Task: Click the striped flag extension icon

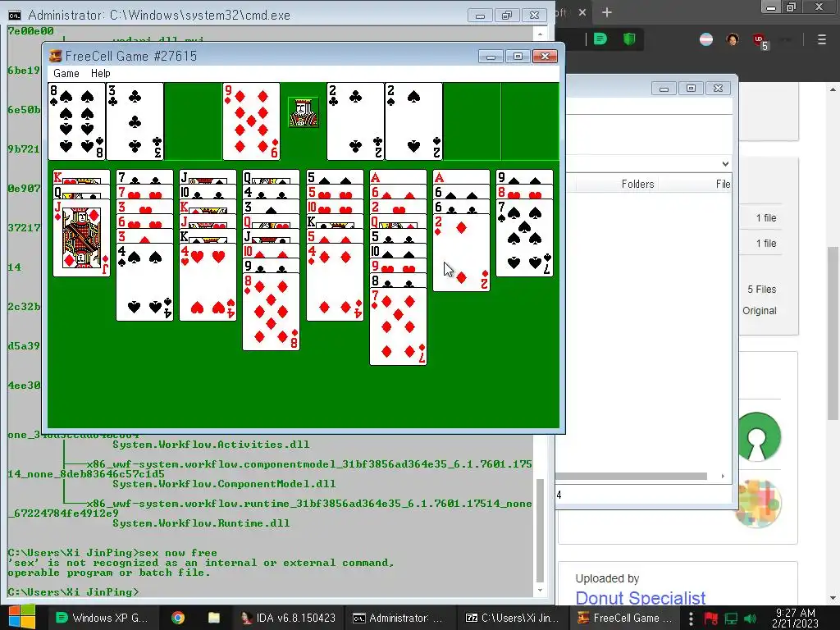Action: pyautogui.click(x=706, y=39)
